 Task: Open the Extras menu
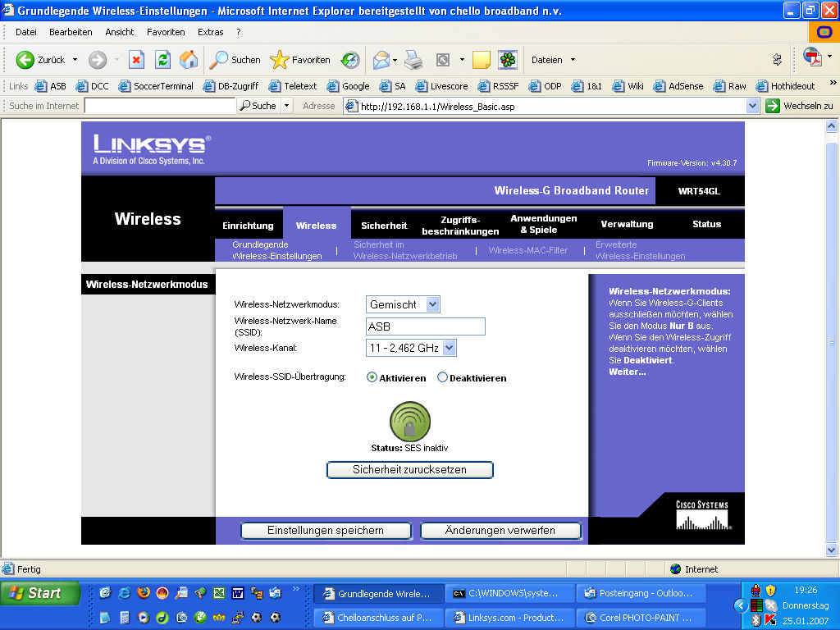(211, 32)
